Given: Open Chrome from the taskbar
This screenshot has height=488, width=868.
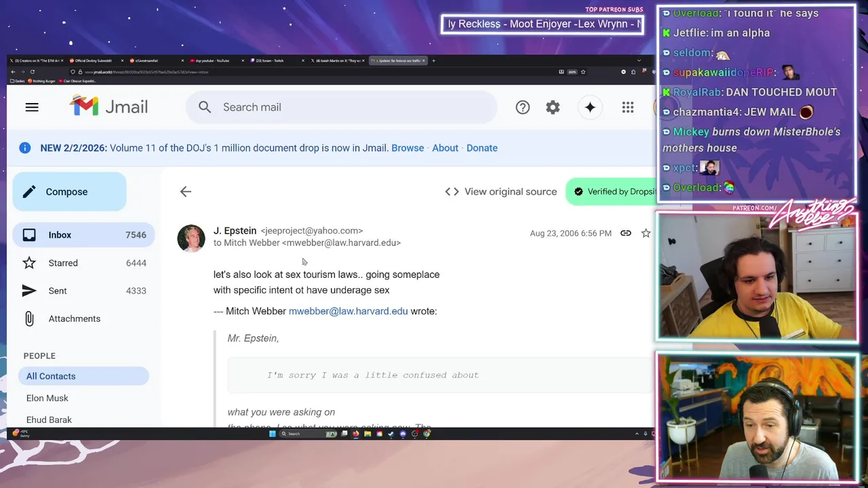Looking at the screenshot, I should coord(427,434).
